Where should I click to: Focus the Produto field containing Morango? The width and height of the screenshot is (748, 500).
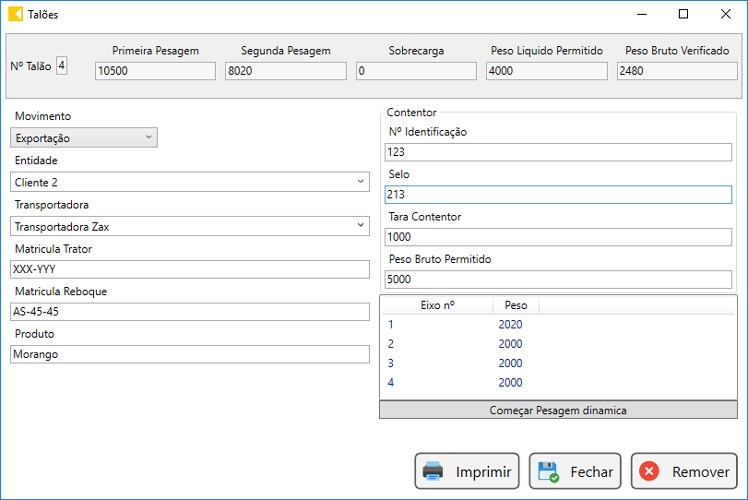pos(190,354)
